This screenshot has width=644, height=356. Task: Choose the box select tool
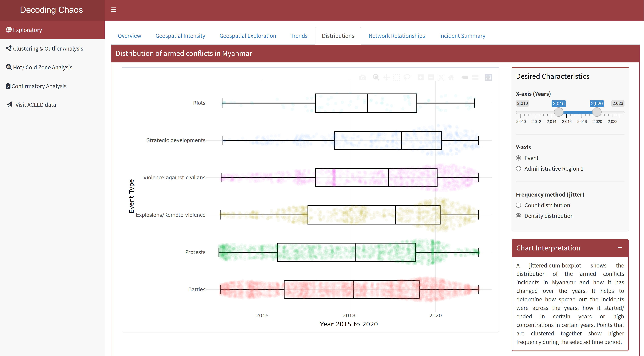pos(397,78)
